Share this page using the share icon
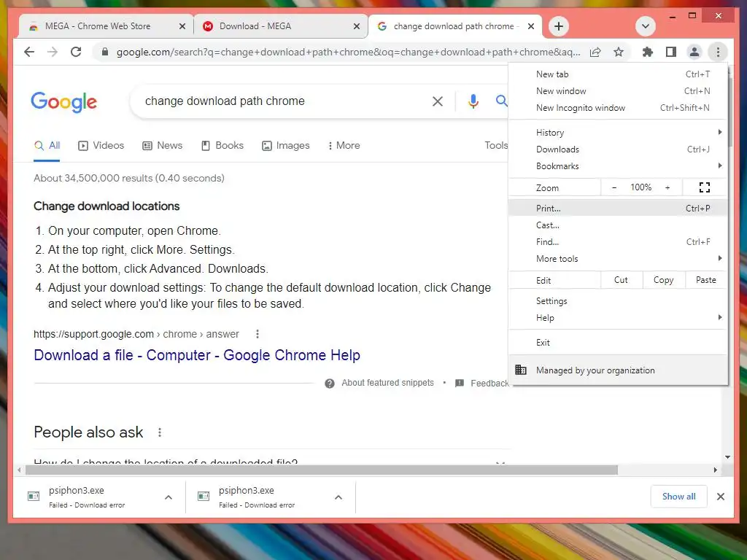Viewport: 747px width, 560px height. tap(595, 52)
